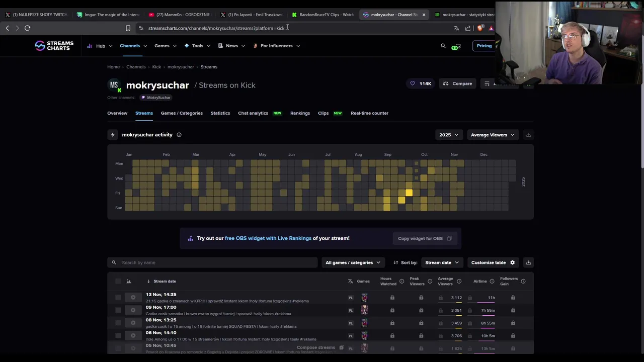Click the info icon beside Hours Watched

coord(401,282)
